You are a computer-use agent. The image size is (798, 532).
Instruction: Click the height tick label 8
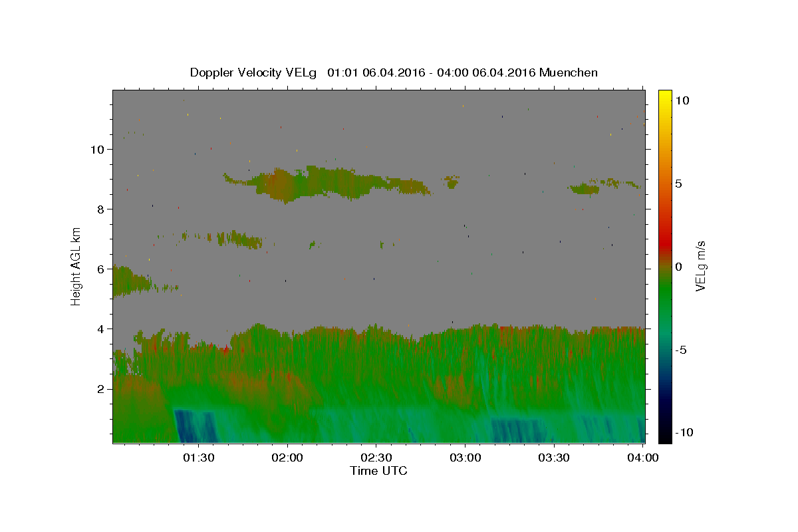[101, 209]
